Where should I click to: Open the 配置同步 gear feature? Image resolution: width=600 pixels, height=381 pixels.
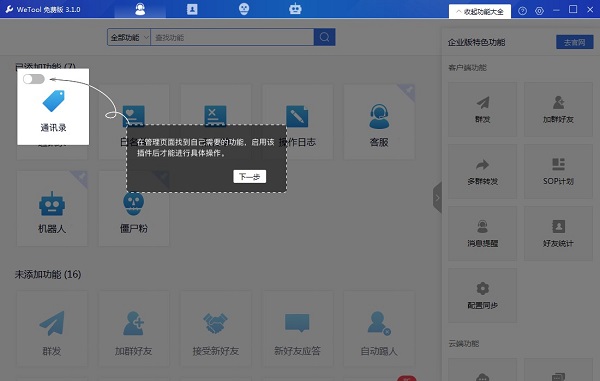point(483,295)
